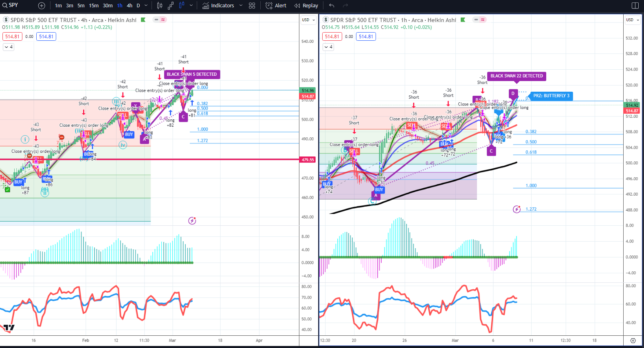Start Bar Replay mode

click(306, 6)
